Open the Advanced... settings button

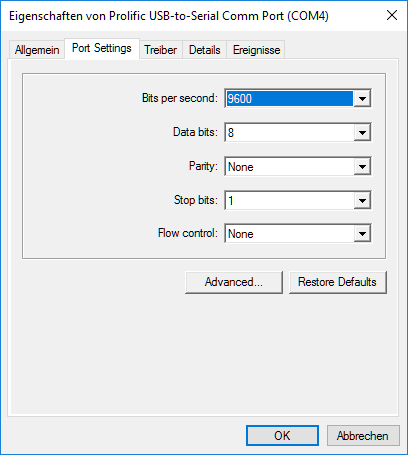coord(234,282)
